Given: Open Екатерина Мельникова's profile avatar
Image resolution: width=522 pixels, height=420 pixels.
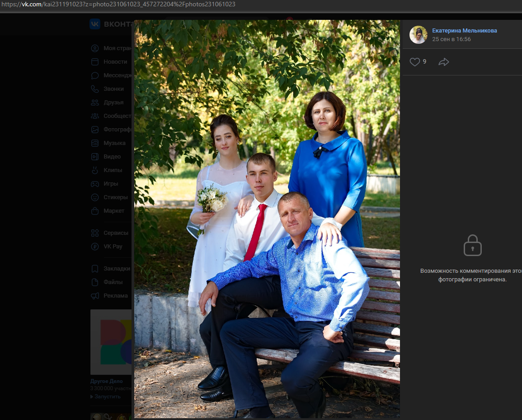Looking at the screenshot, I should click(x=419, y=35).
